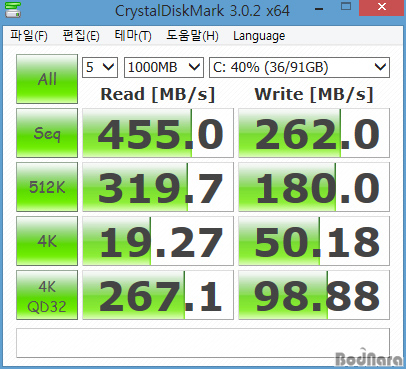The height and width of the screenshot is (369, 406).
Task: Open the 1000MB test size dropdown
Action: [x=164, y=68]
